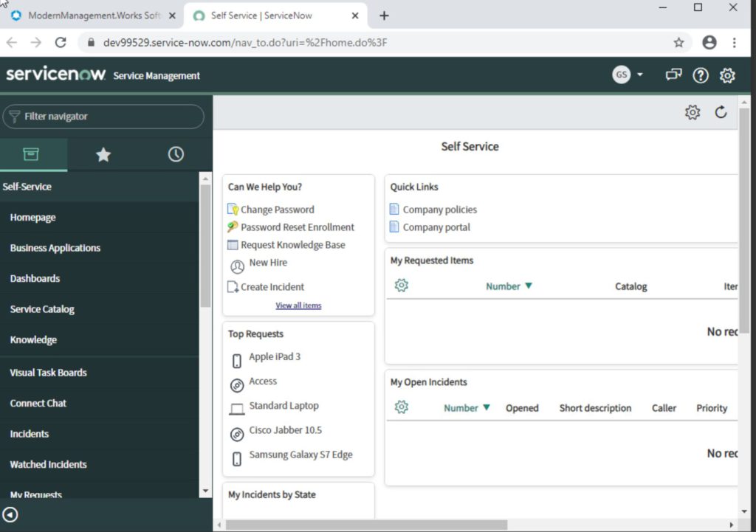
Task: Click the Filter navigator input field
Action: point(103,116)
